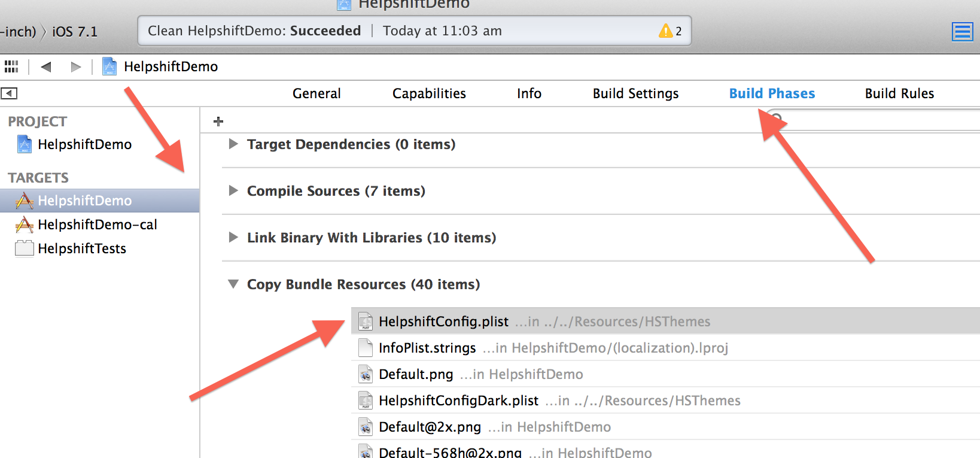Show the standard editor via toolbar icon
This screenshot has width=980, height=458.
pos(962,32)
